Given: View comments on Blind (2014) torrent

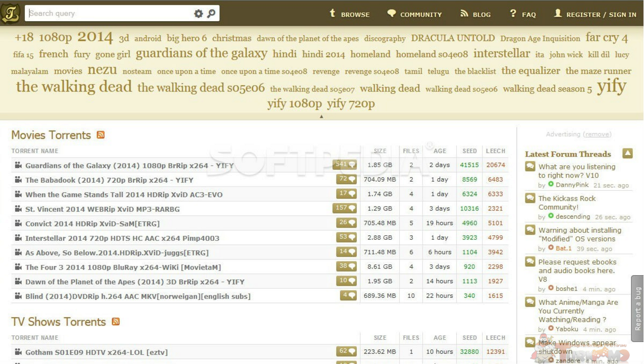Looking at the screenshot, I should [x=348, y=295].
